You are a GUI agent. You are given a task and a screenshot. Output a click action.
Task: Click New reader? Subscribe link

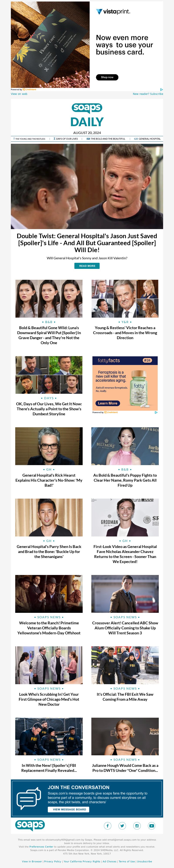148,94
